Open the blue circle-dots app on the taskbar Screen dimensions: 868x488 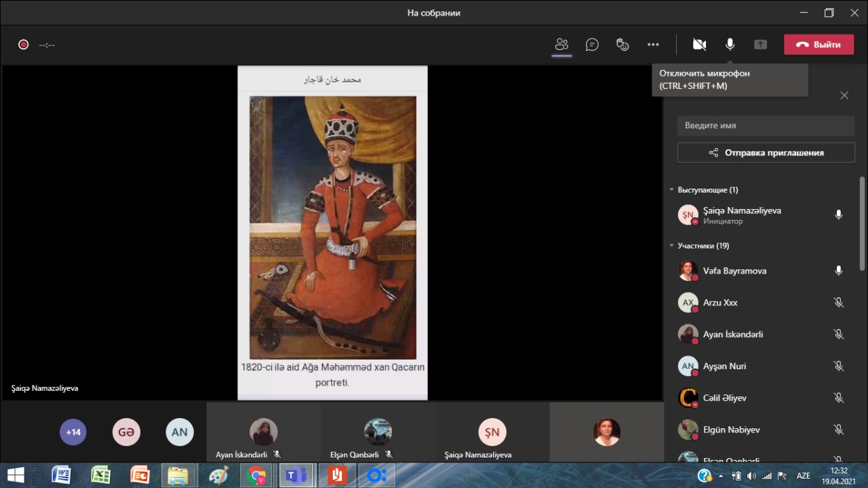tap(376, 475)
